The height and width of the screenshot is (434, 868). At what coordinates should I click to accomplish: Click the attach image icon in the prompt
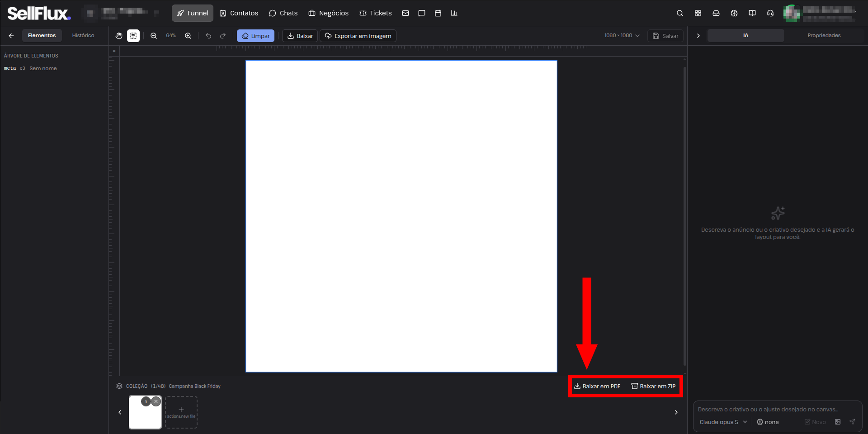838,422
